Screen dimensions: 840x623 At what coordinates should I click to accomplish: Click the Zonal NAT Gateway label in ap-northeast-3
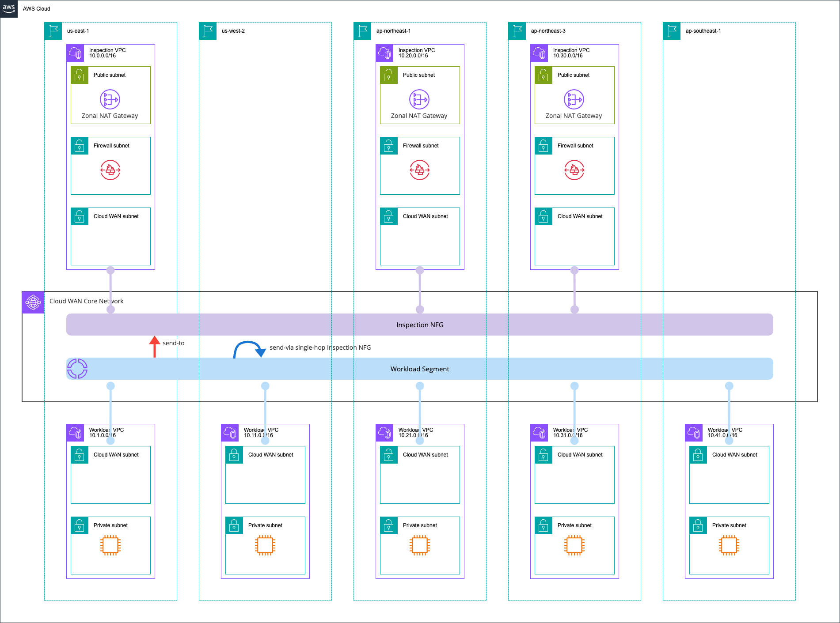[574, 116]
